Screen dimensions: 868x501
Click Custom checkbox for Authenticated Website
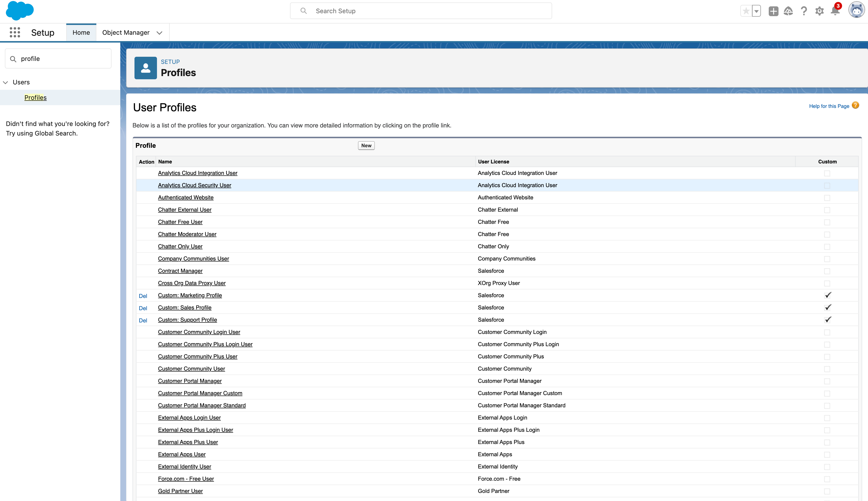[x=827, y=198]
